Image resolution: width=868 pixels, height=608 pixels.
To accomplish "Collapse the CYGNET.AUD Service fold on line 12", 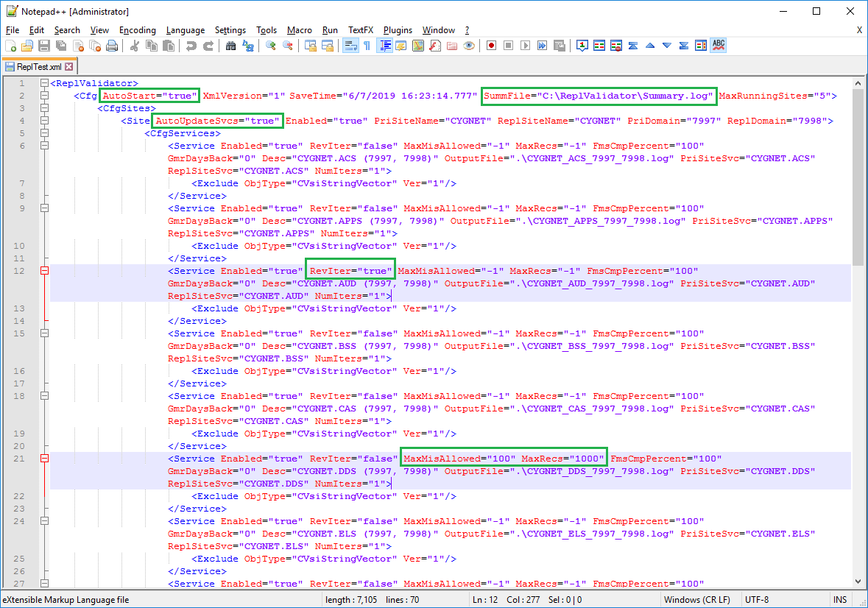I will [44, 271].
